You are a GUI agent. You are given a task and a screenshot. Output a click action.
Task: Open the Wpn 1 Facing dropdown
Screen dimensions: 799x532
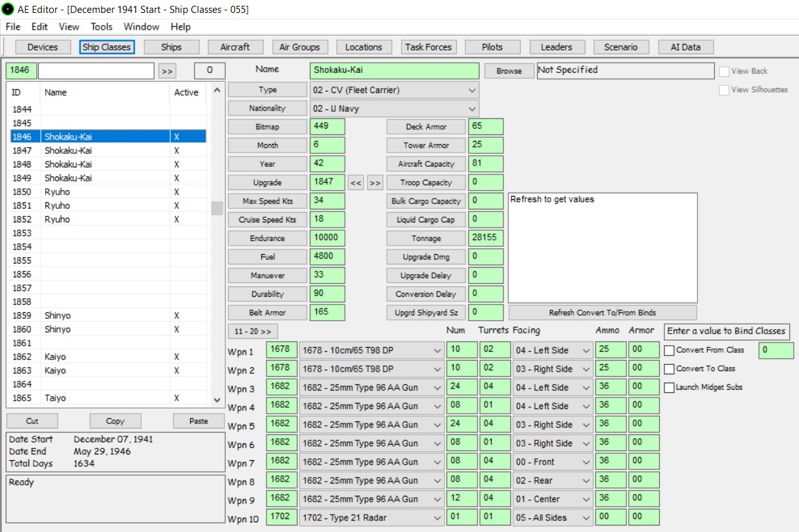(553, 350)
